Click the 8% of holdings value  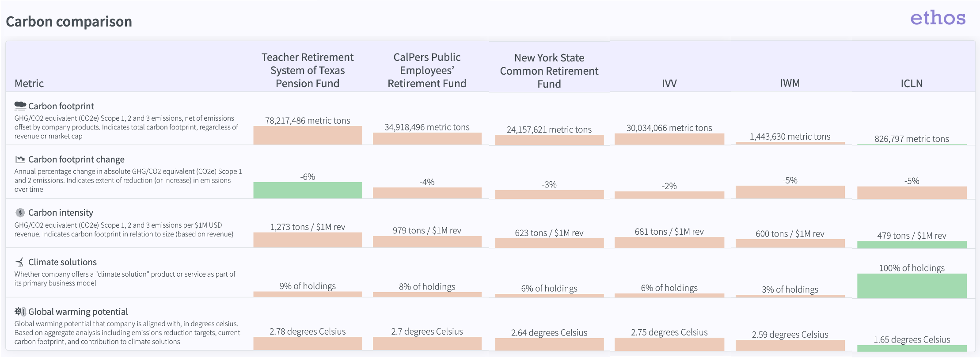click(427, 286)
